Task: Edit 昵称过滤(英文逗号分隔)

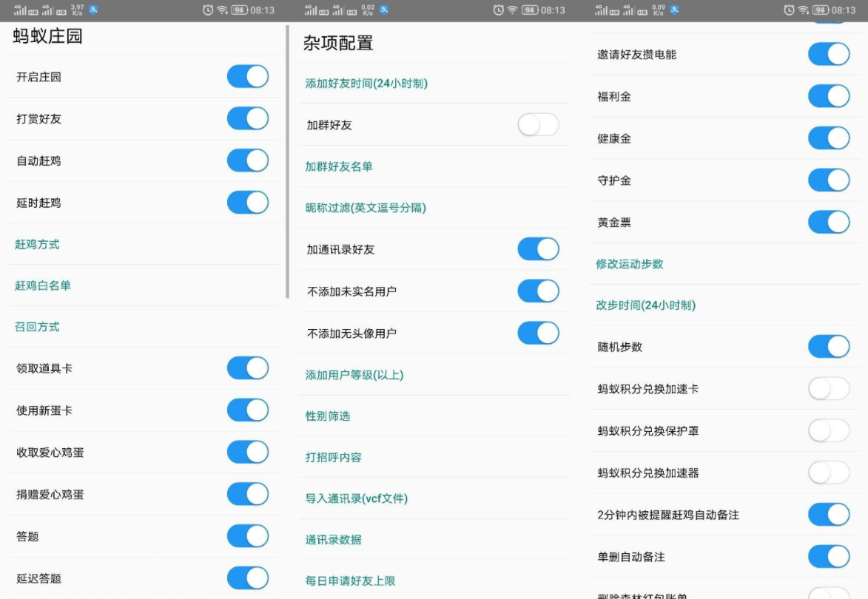Action: 434,208
